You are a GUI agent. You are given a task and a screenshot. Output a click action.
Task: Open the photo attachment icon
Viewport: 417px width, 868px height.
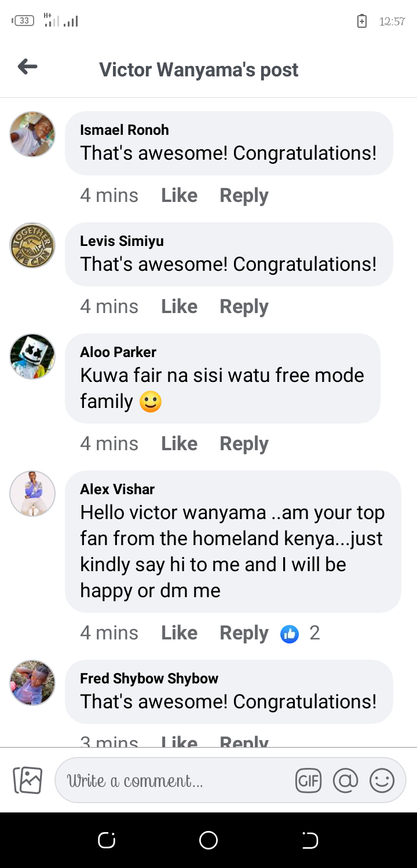point(28,780)
